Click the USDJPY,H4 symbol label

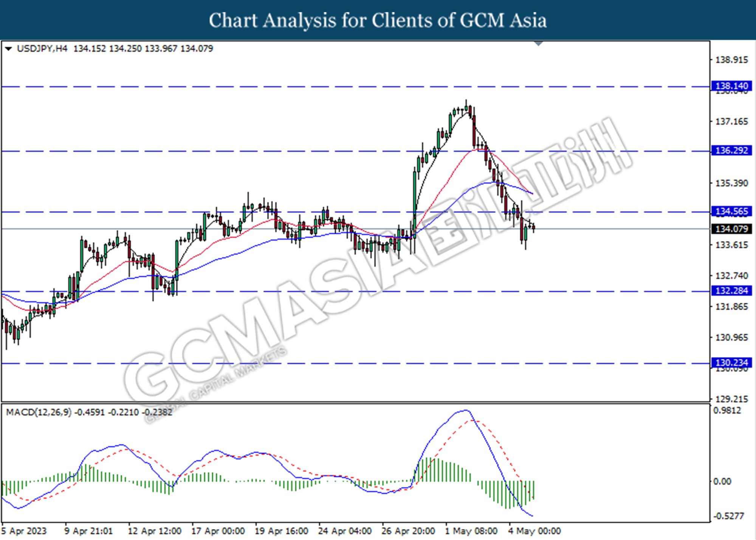[42, 48]
